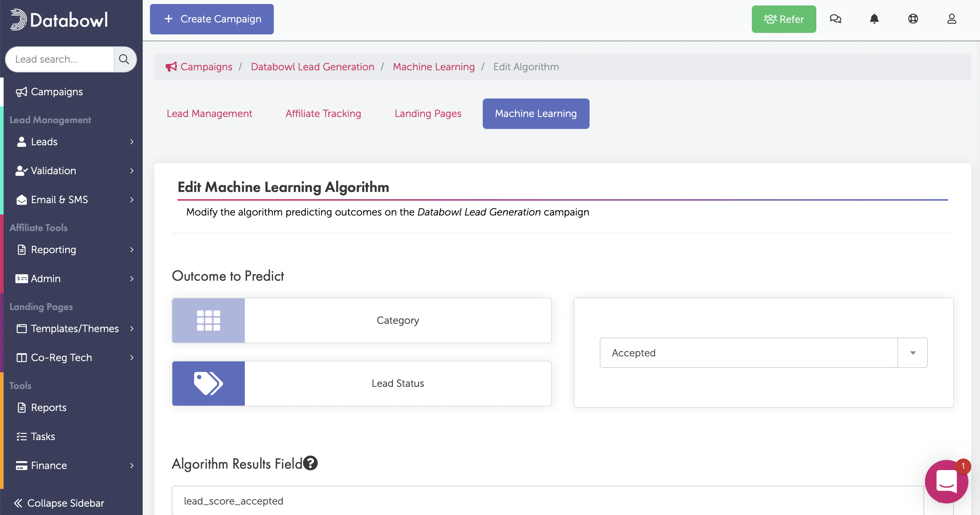Click the lead search magnifier icon
980x515 pixels.
(124, 59)
